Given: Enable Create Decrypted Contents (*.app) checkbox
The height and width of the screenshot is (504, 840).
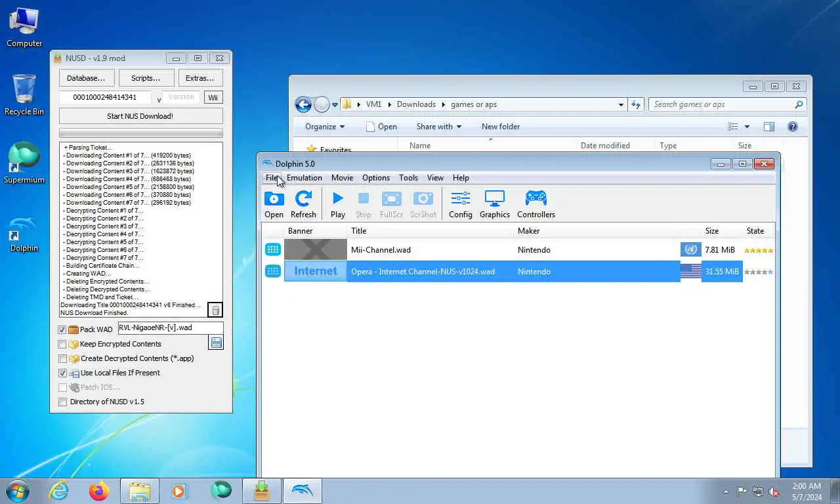Looking at the screenshot, I should point(62,358).
